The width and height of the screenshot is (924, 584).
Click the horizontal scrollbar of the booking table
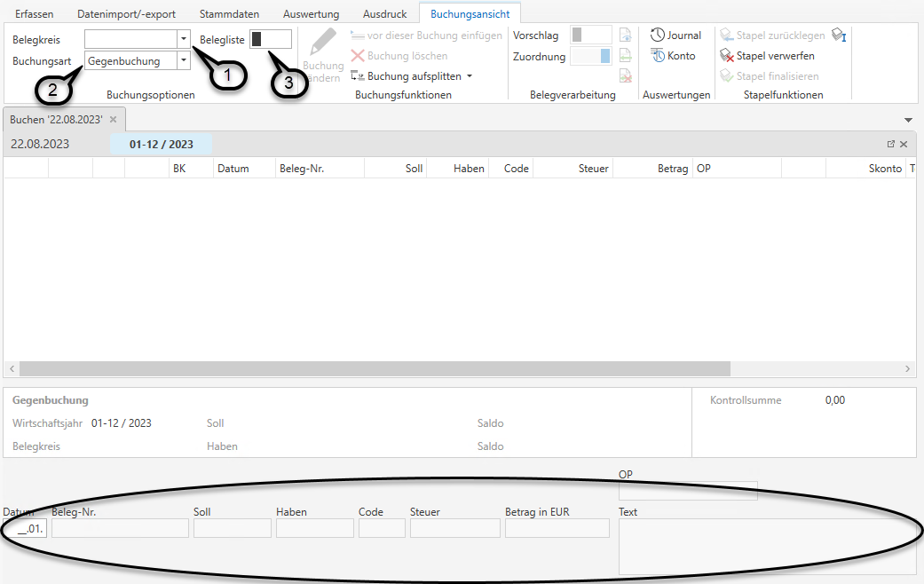tap(374, 368)
